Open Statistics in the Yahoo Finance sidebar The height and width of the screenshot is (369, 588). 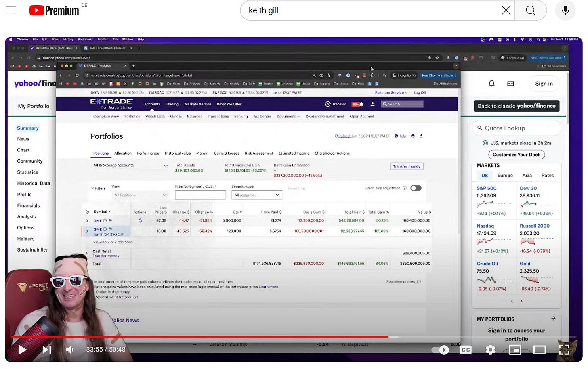27,172
